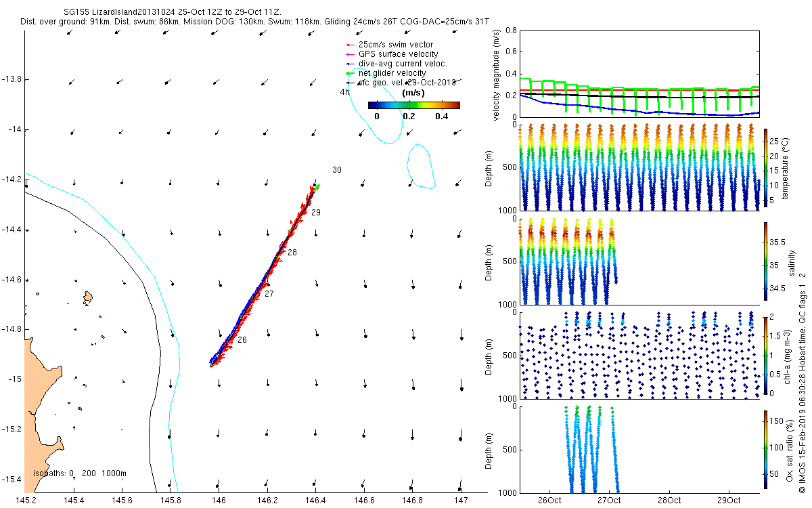Click the day label "30" on the map
Viewport: 812px width, 508px height.
(337, 170)
